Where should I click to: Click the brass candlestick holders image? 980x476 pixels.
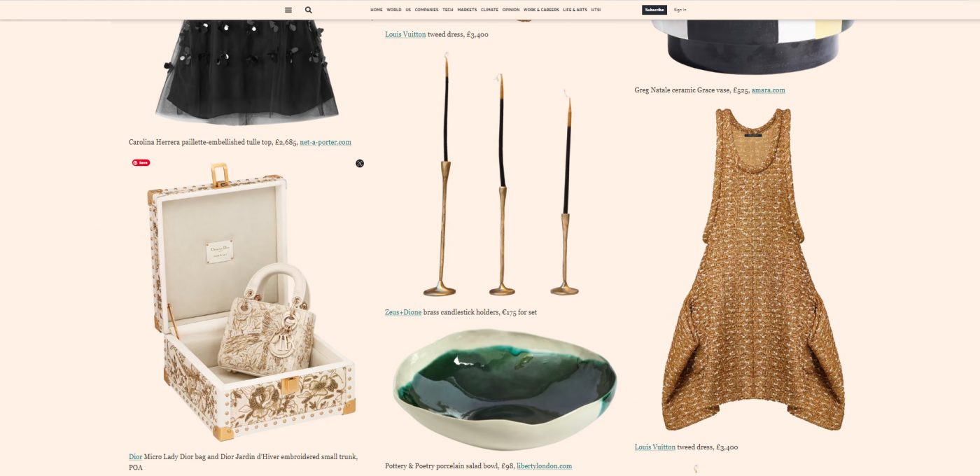[502, 174]
